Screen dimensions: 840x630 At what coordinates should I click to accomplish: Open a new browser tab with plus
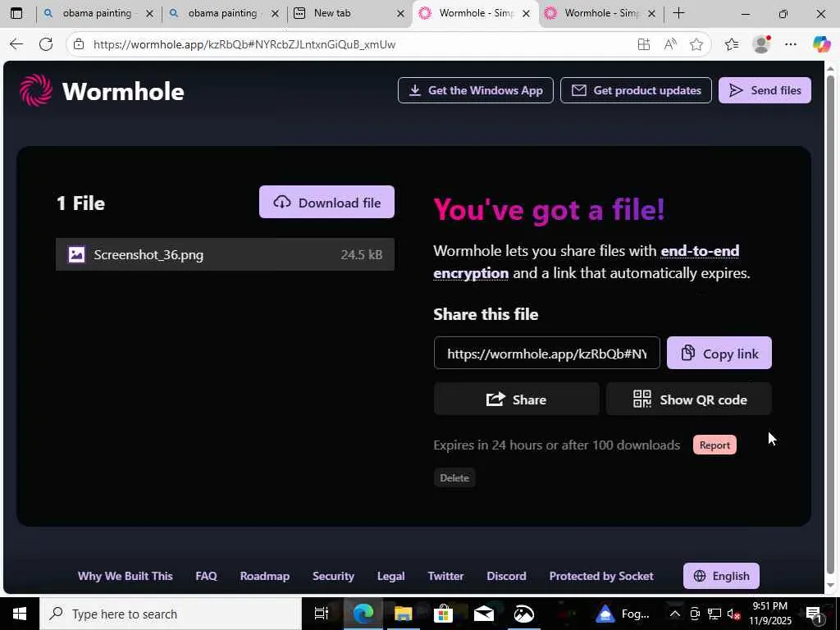pos(678,13)
